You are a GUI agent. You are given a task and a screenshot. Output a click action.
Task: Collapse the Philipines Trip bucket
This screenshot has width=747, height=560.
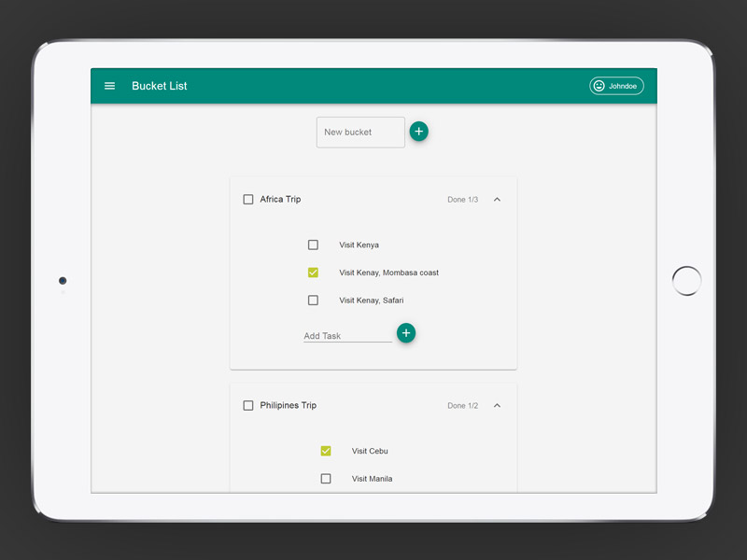coord(497,406)
